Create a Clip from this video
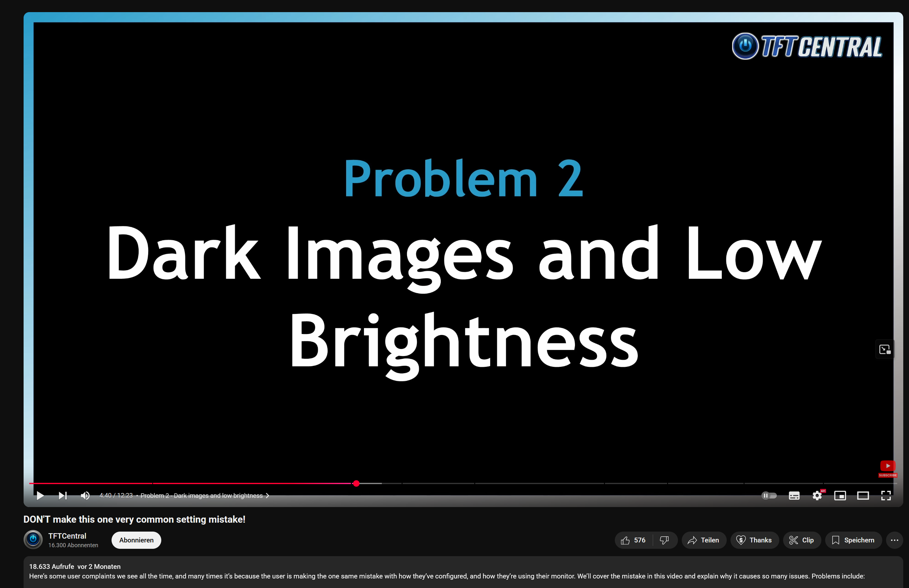 801,540
